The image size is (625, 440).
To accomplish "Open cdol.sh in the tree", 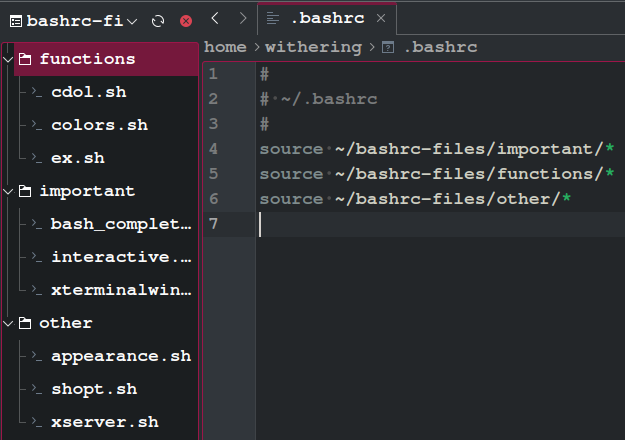I will 89,92.
